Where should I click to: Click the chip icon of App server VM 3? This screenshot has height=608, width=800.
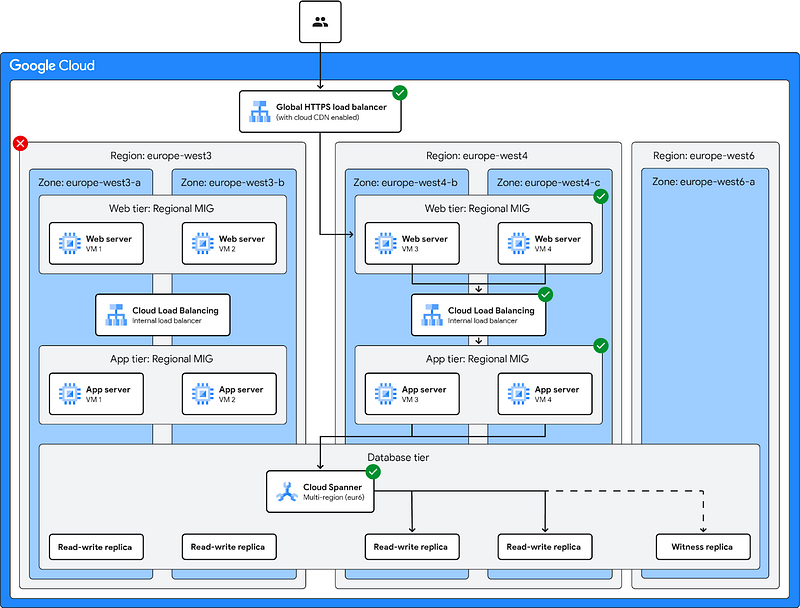(385, 394)
